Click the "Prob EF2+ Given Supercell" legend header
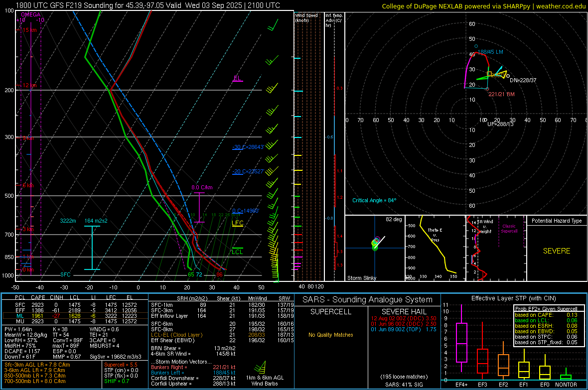The image size is (588, 390). [x=546, y=309]
